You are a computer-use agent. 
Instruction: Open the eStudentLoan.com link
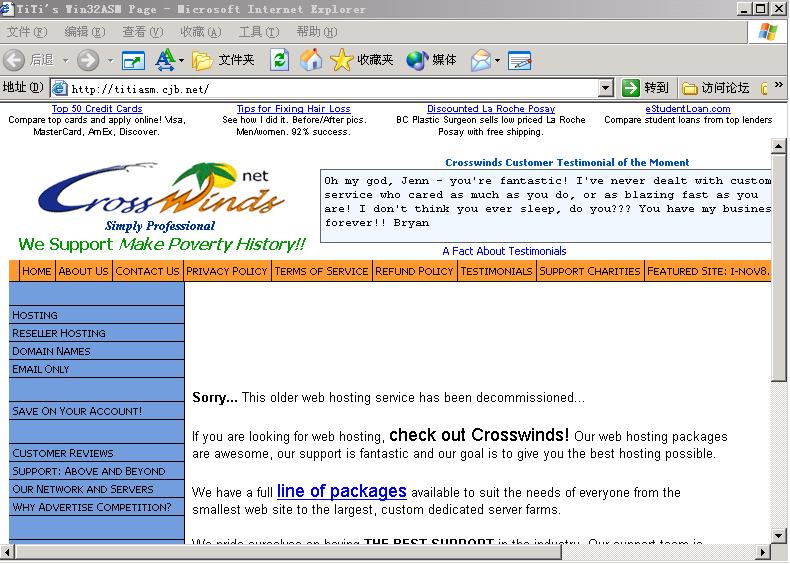coord(688,109)
